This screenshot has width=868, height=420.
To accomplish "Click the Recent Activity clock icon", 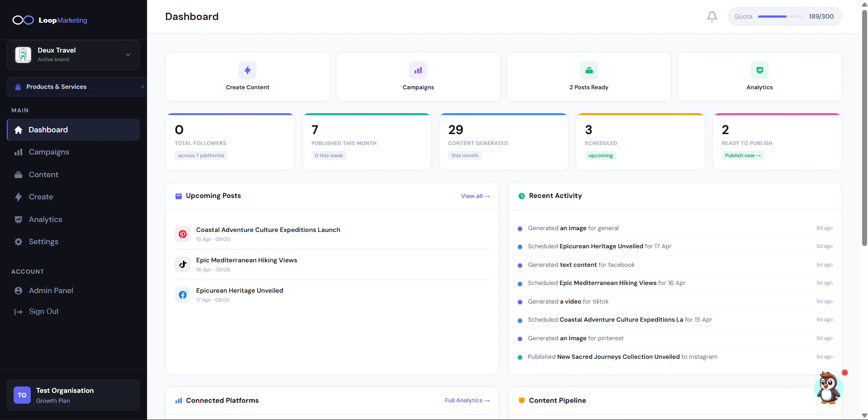I will click(x=521, y=196).
